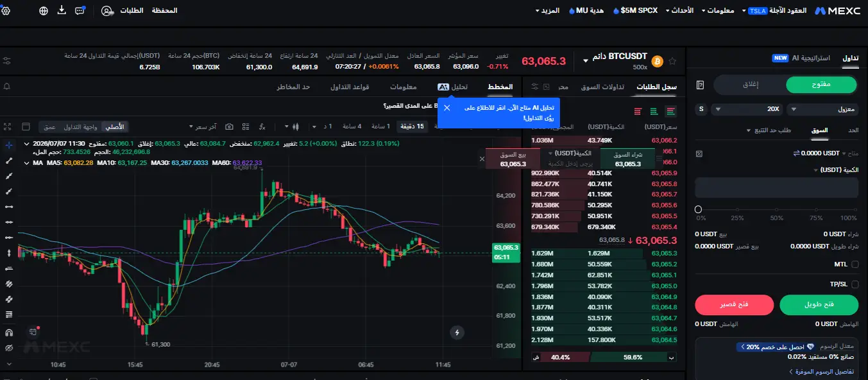Open chart grid settings icon
Image resolution: width=868 pixels, height=380 pixels.
[x=245, y=126]
